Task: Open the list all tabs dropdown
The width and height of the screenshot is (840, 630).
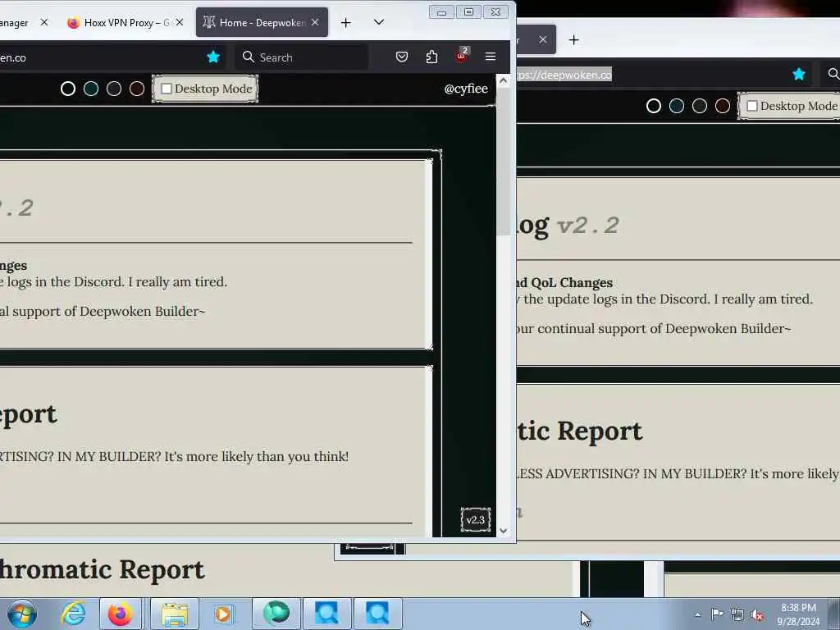Action: click(379, 22)
